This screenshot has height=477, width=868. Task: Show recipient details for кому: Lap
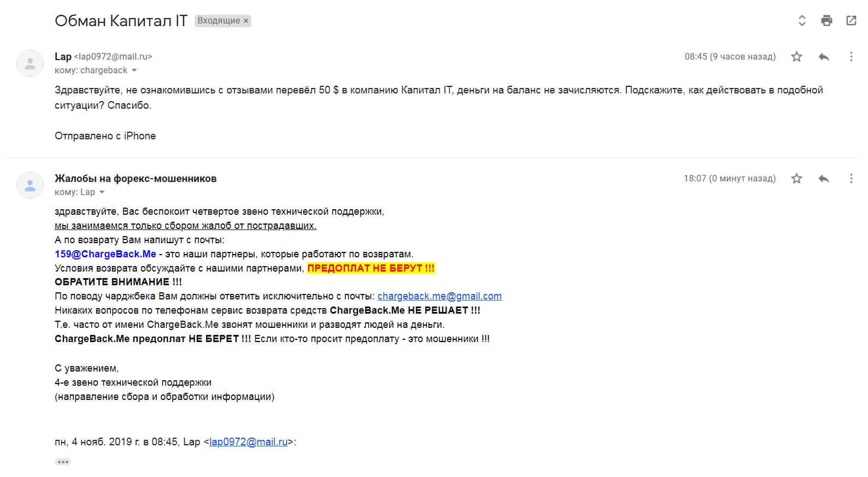102,192
